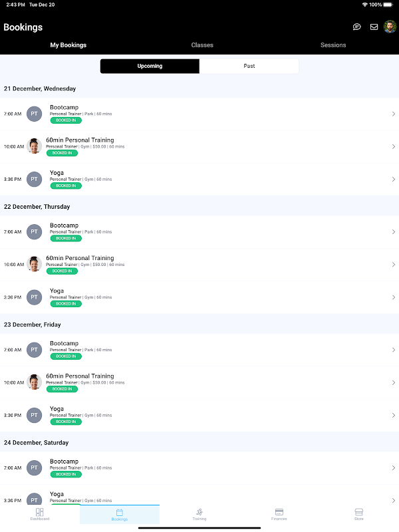Viewport: 399px width, 532px height.
Task: Tap trainer photo on 22 December session
Action: (35, 264)
